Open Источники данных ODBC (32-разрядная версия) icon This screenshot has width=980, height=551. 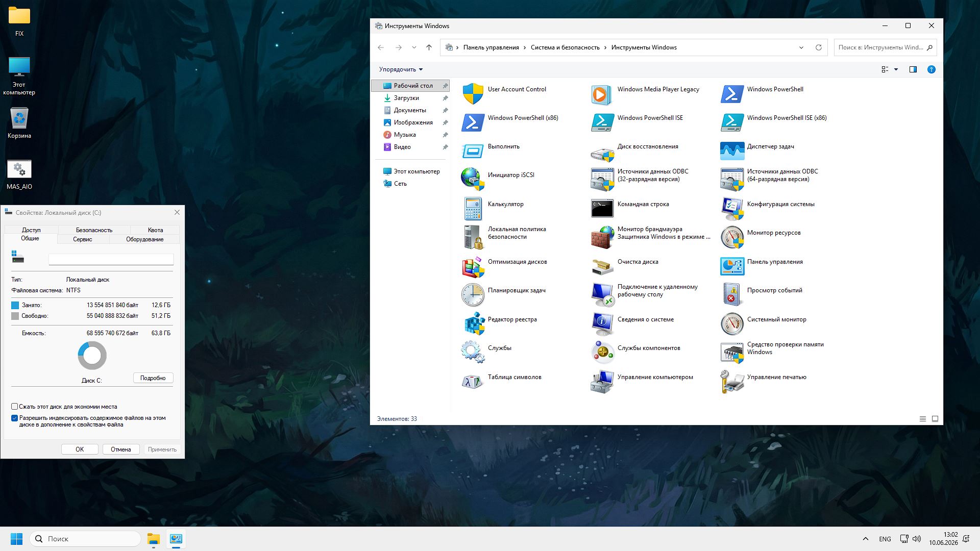point(602,180)
